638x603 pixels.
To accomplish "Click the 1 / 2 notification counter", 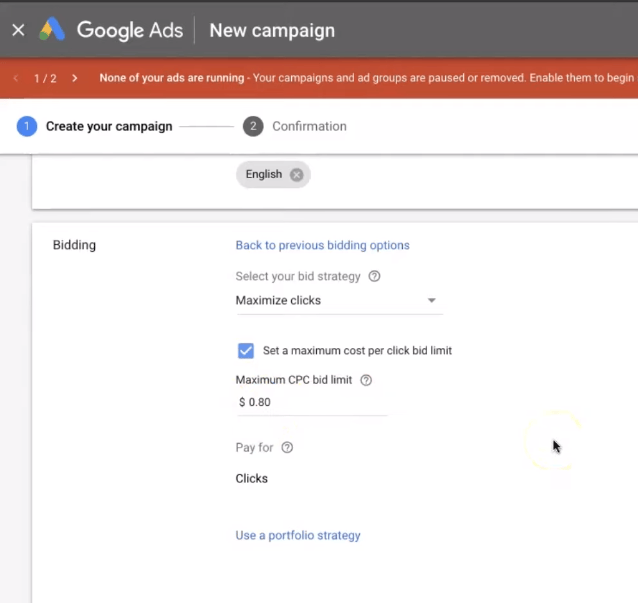I will coord(45,78).
